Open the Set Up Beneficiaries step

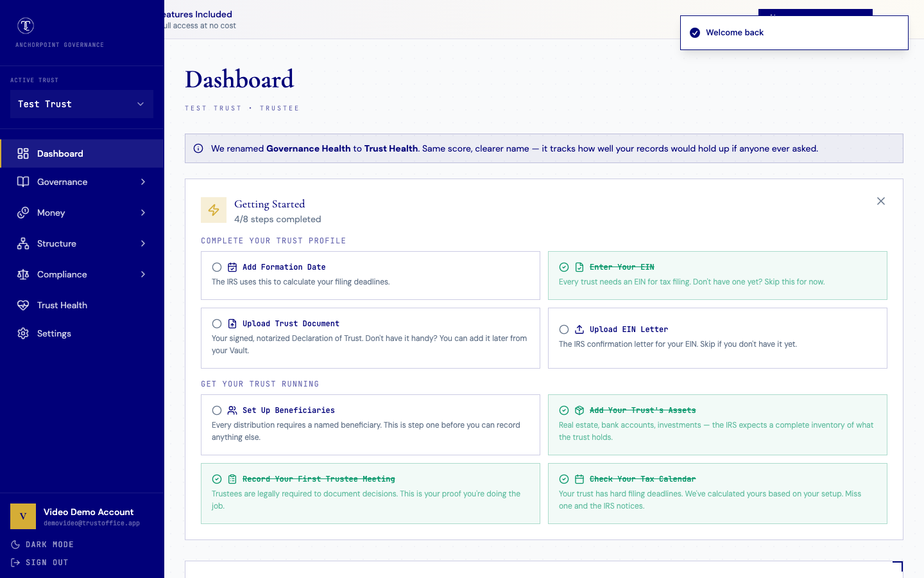pyautogui.click(x=370, y=425)
